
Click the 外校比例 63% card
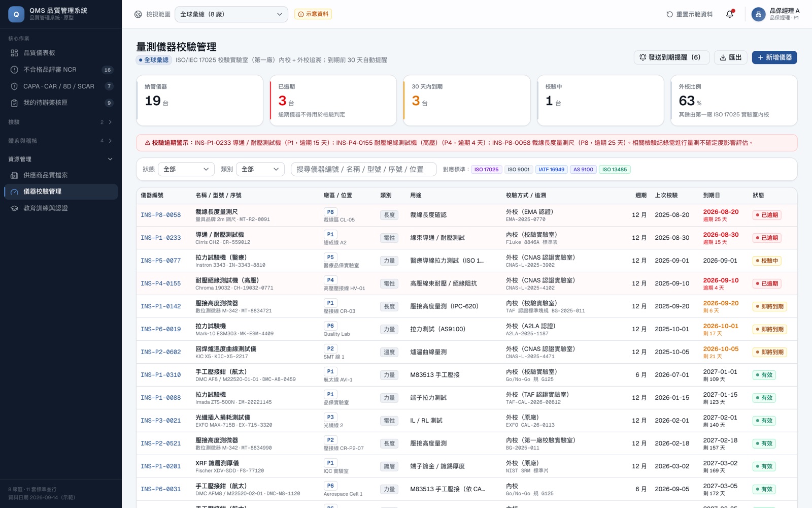734,101
